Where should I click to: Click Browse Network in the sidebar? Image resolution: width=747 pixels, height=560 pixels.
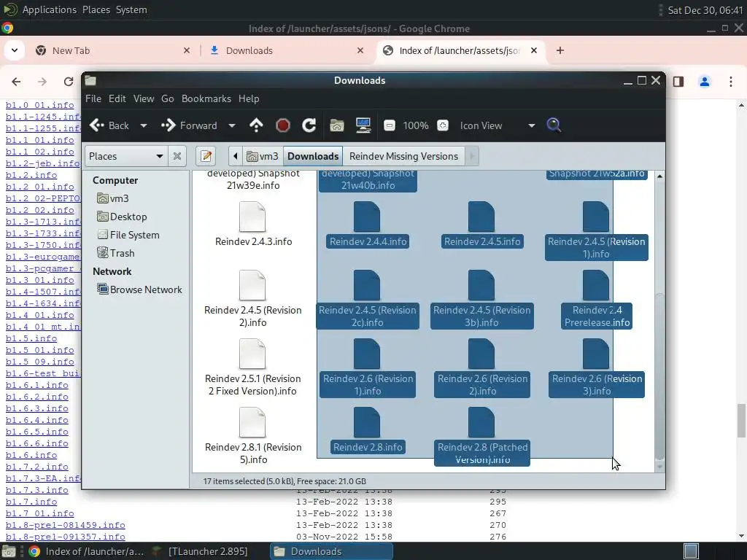point(139,289)
